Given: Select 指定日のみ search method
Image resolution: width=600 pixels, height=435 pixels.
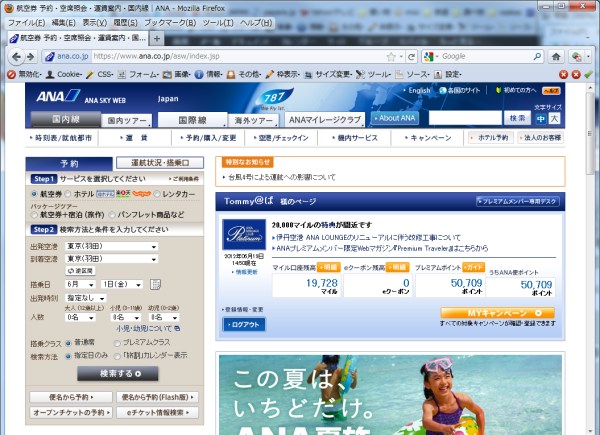Looking at the screenshot, I should pos(68,356).
